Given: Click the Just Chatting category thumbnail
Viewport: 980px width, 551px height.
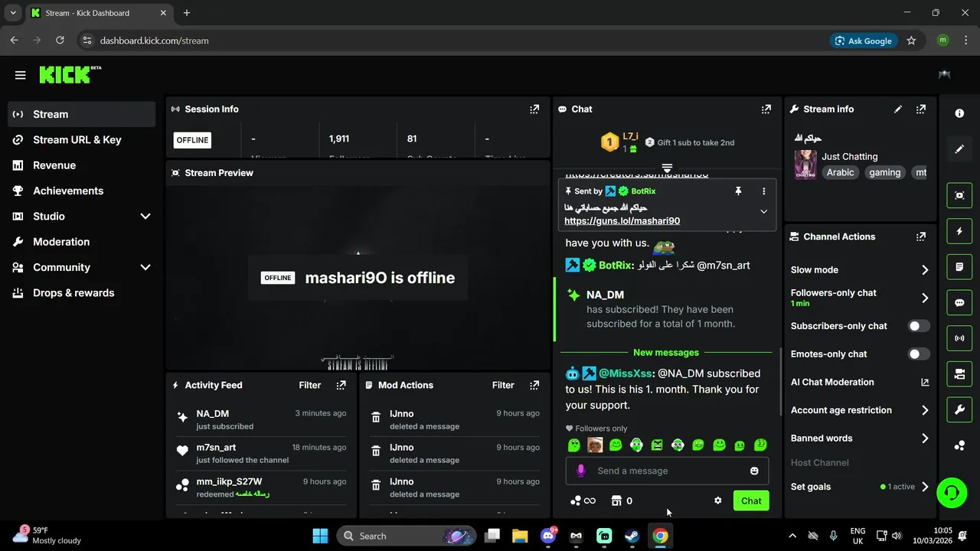Looking at the screenshot, I should click(805, 165).
